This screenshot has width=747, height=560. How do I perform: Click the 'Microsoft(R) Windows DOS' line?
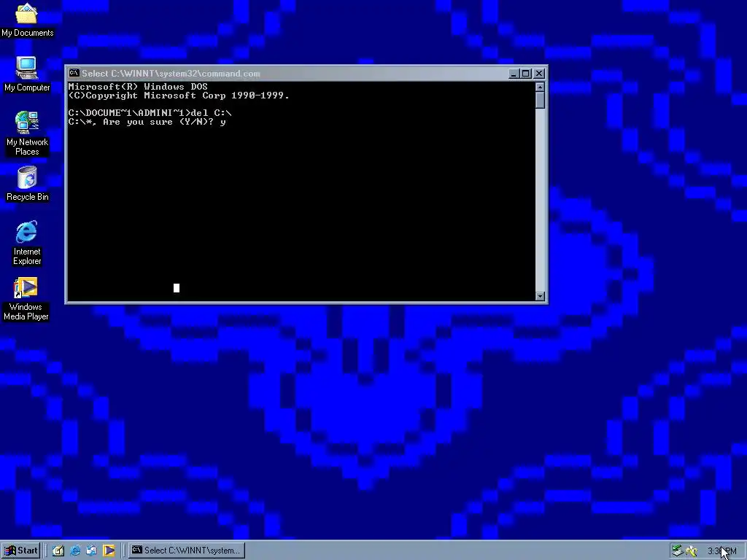[138, 87]
